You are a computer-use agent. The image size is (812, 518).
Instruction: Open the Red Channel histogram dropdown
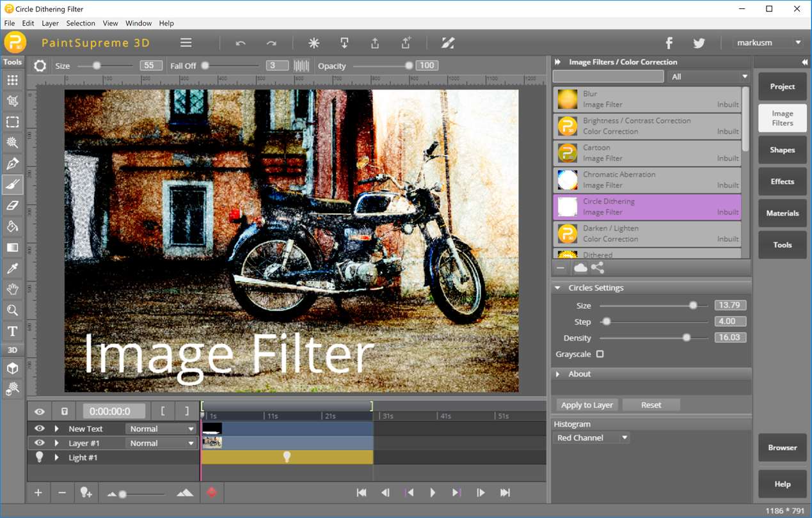pos(592,438)
